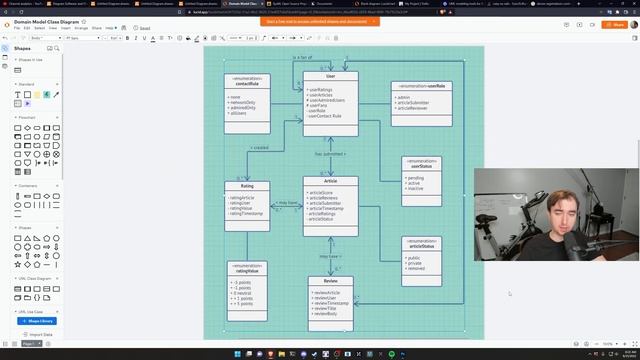Click the Lucidchart home logo
The image size is (640, 360).
(x=7, y=25)
